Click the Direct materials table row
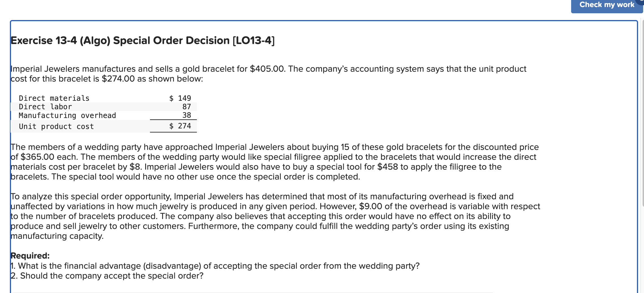This screenshot has height=293, width=644. coord(54,98)
